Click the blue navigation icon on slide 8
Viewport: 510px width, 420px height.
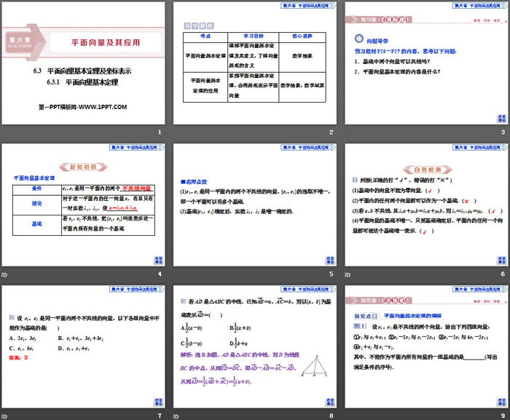point(330,402)
